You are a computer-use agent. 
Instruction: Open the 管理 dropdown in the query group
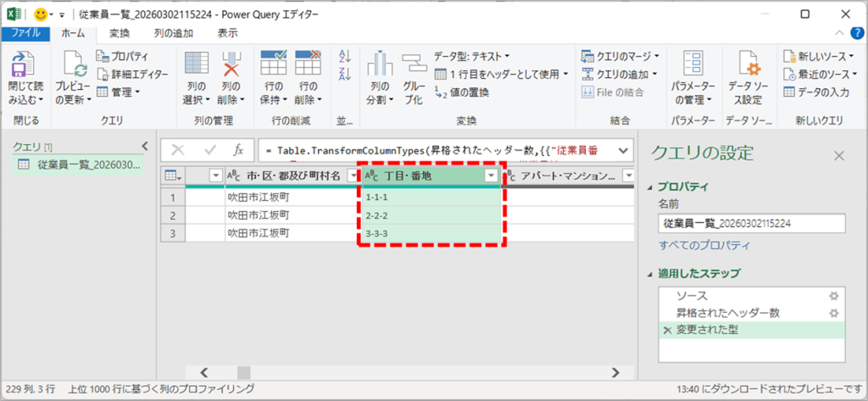(x=118, y=92)
